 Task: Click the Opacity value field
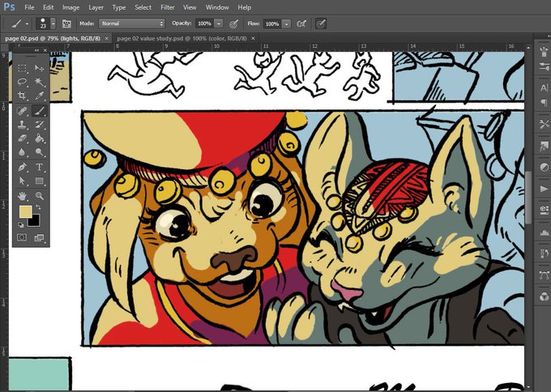click(204, 23)
